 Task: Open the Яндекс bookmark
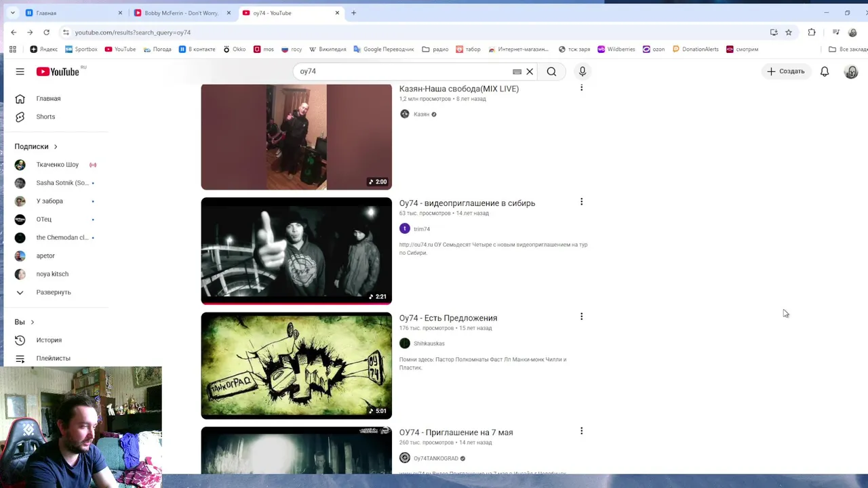click(x=44, y=49)
